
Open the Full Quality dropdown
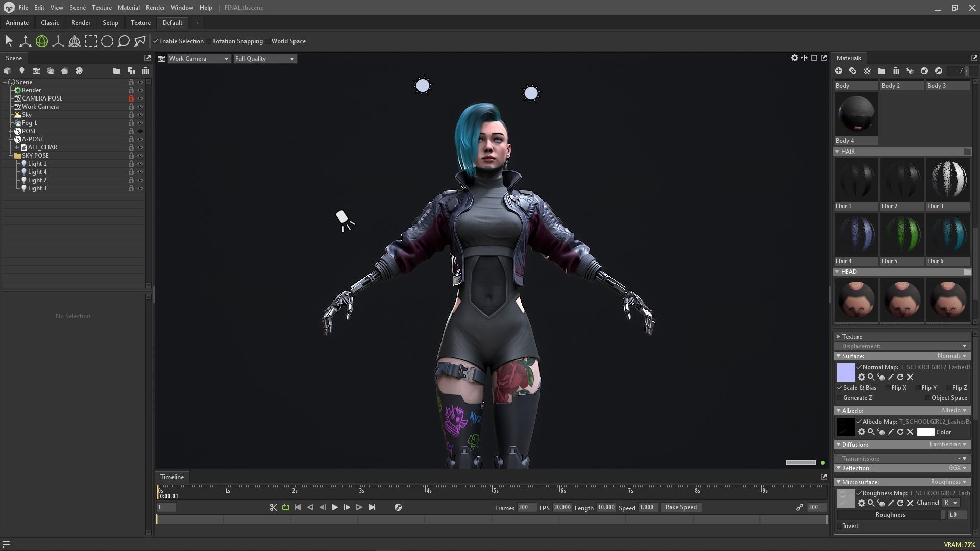(265, 59)
